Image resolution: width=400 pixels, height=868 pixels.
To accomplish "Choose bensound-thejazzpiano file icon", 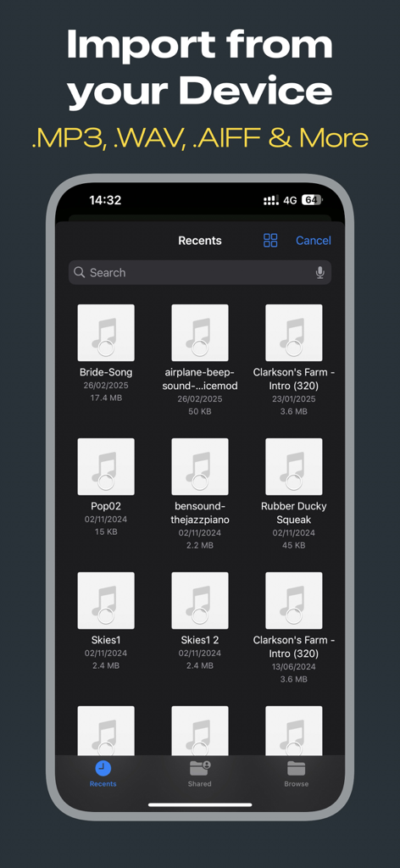I will coord(200,467).
